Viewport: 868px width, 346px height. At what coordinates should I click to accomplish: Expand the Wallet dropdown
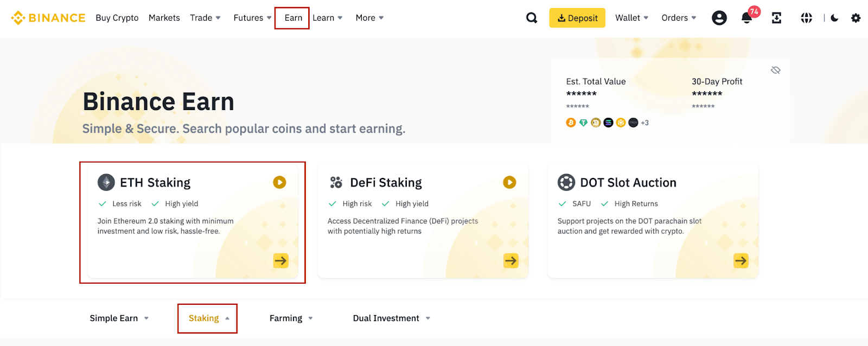point(631,18)
